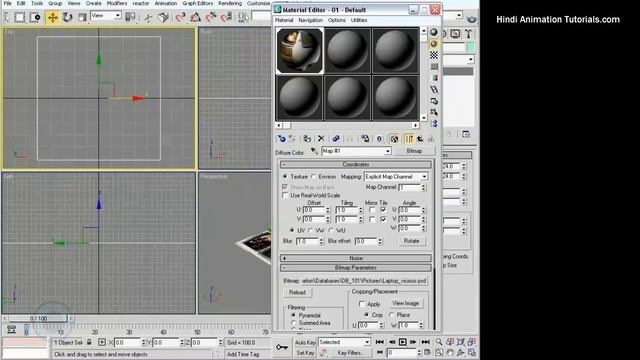The height and width of the screenshot is (360, 640).
Task: Toggle Show Map in Viewport icon
Action: (x=394, y=139)
